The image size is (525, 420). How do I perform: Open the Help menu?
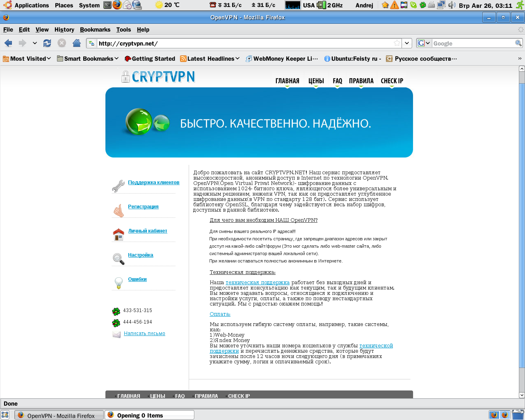click(143, 30)
